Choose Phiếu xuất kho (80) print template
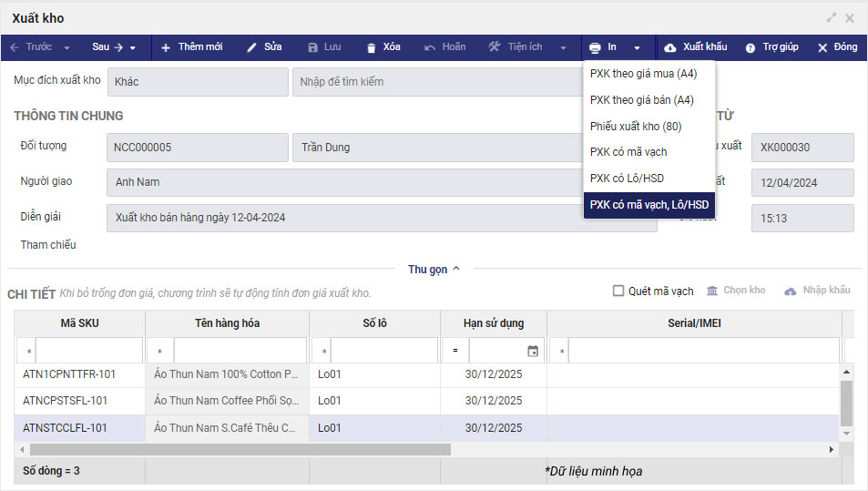The width and height of the screenshot is (868, 491). (649, 127)
